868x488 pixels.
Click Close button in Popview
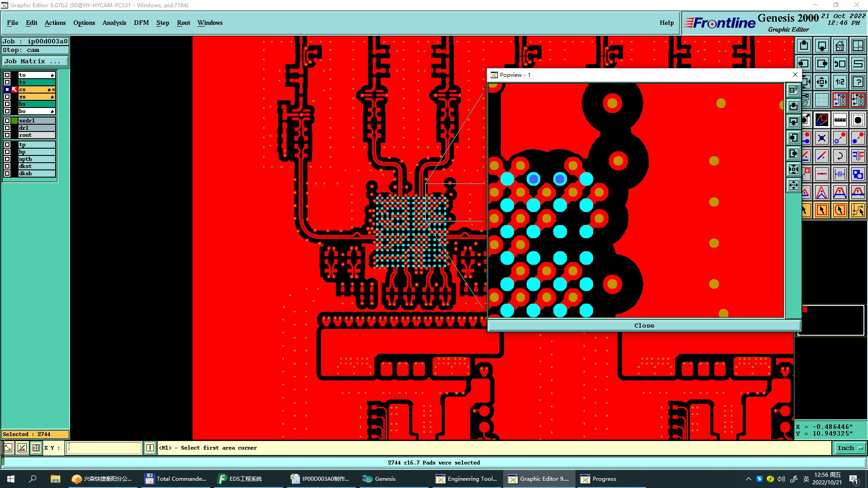644,325
